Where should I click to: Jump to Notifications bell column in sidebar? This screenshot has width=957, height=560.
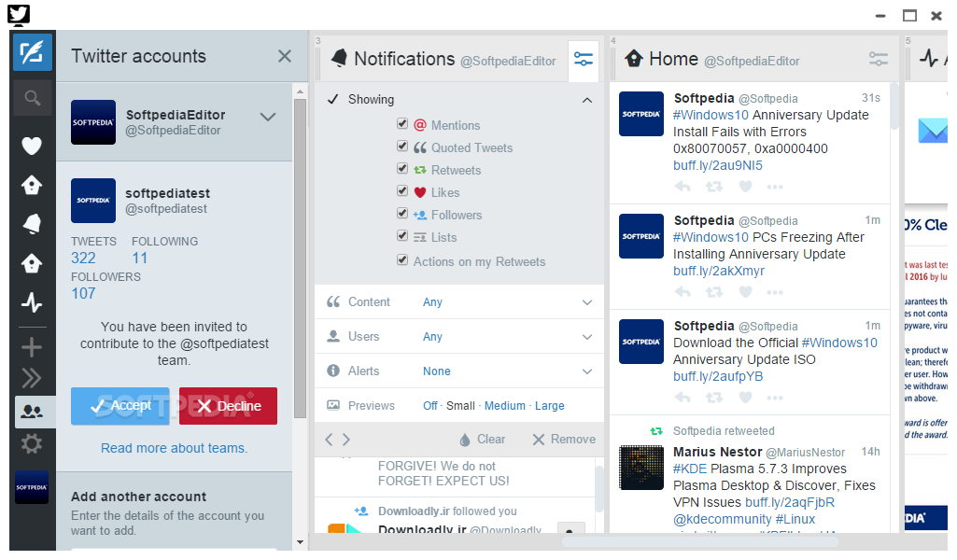[32, 224]
